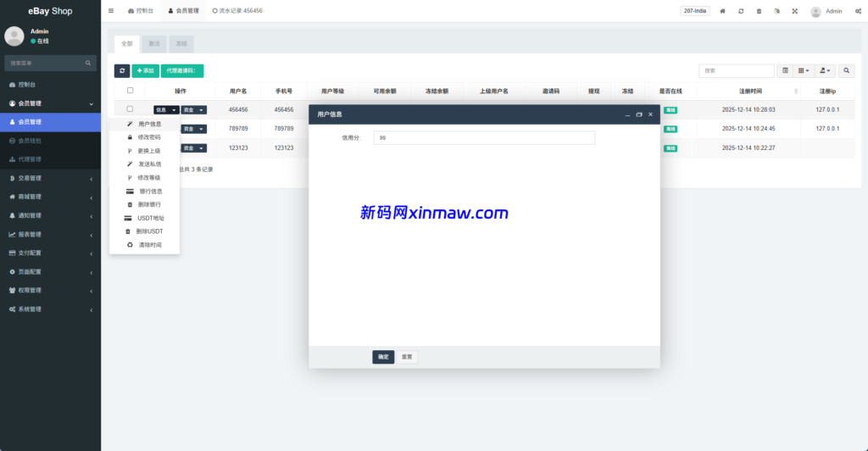Click the table search magnifier button
868x451 pixels.
tap(847, 71)
